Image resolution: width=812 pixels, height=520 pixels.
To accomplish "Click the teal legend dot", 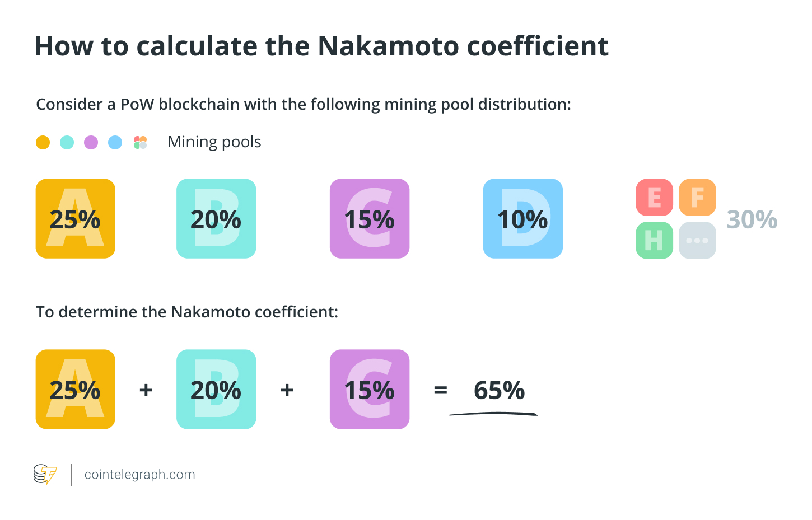I will click(67, 143).
